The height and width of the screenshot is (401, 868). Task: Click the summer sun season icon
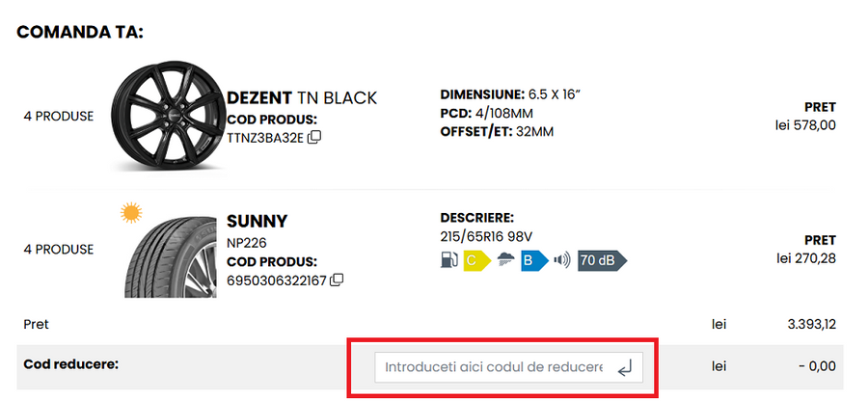click(x=130, y=212)
